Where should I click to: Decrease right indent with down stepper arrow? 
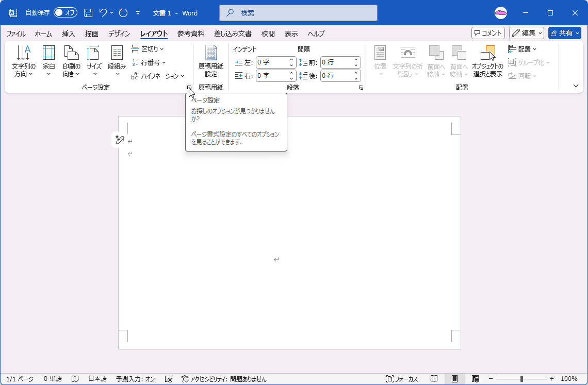point(292,79)
